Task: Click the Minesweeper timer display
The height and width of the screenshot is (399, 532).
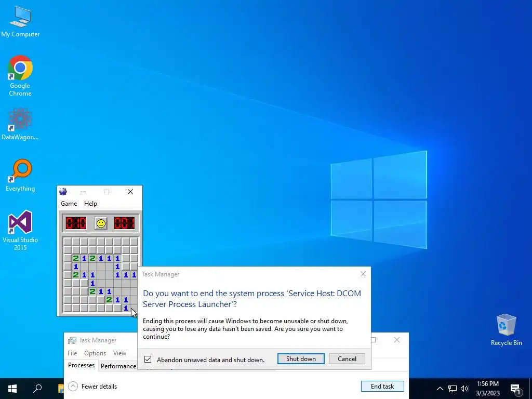Action: (x=124, y=223)
